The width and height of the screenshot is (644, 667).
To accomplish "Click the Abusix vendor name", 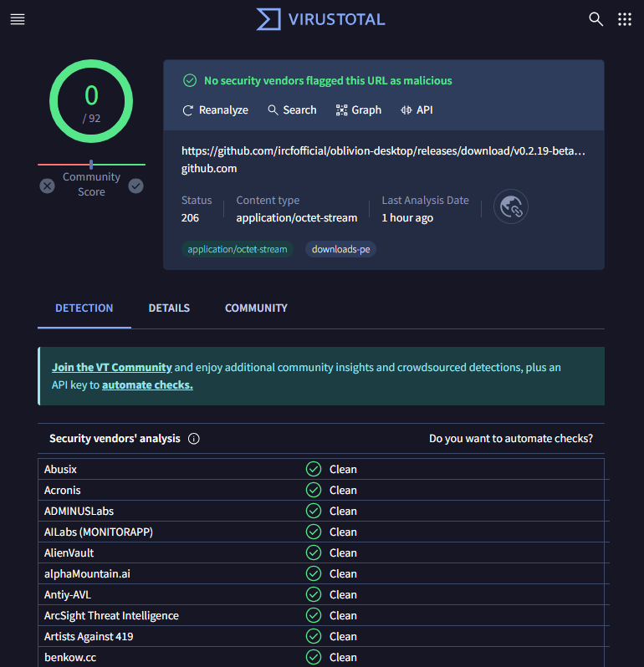I will [60, 469].
